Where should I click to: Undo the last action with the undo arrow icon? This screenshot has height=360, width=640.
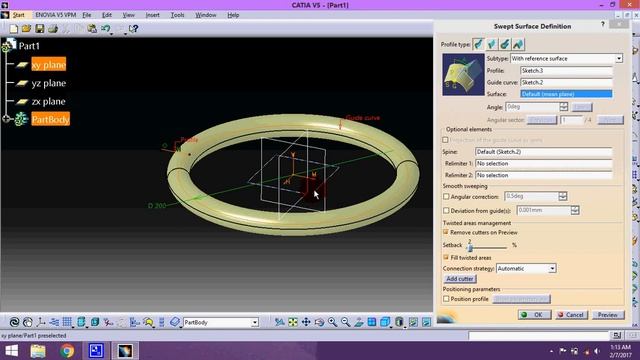pos(106,29)
